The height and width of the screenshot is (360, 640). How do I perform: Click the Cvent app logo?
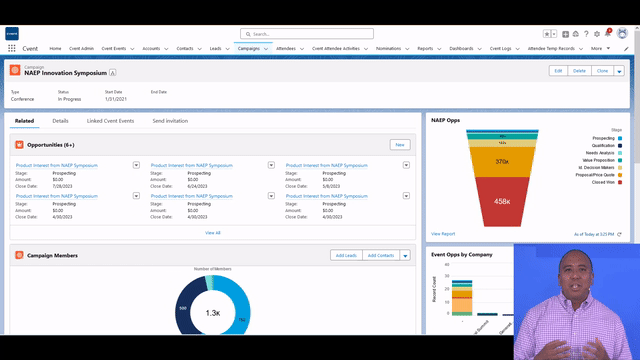point(12,33)
